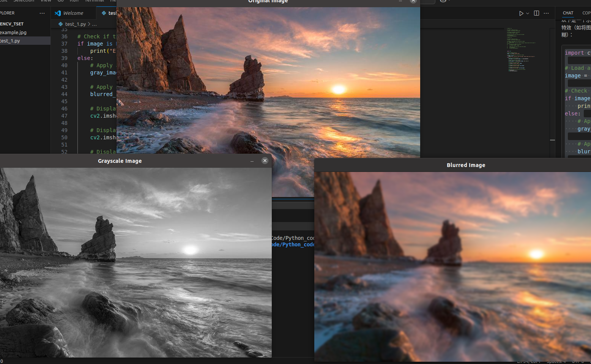Click line number 50 in the gutter
Screen dimensions: 591x364
64,137
